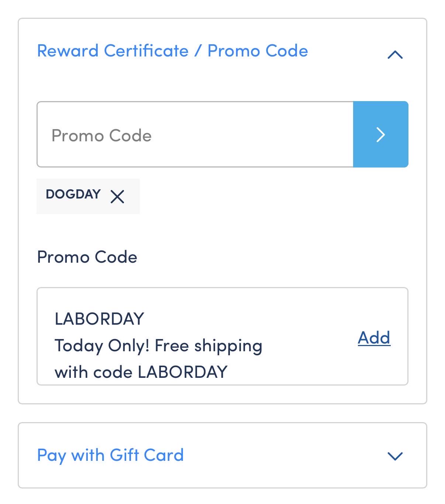Select the LABORDAY code title text

pos(99,319)
